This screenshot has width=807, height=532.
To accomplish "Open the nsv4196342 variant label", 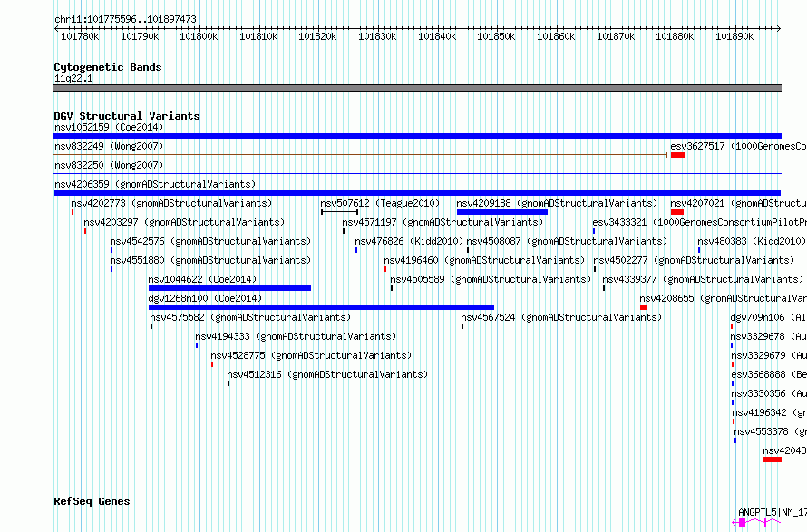I will click(x=770, y=412).
